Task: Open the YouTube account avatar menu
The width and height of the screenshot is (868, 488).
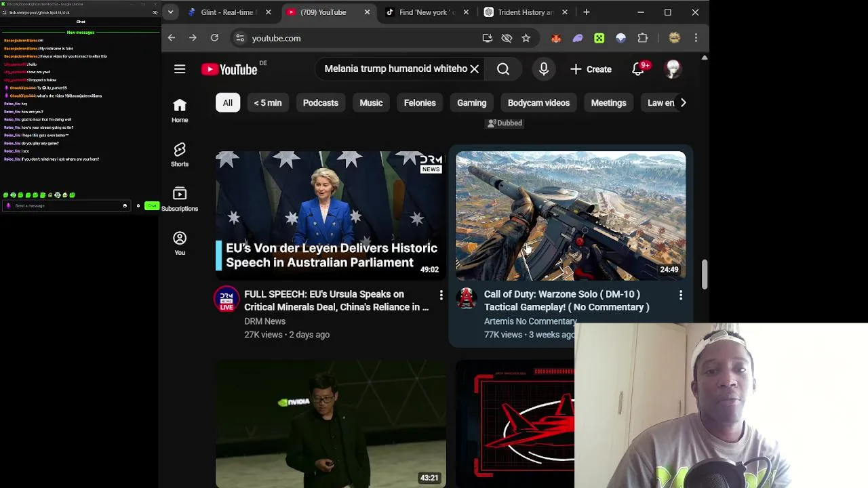Action: (673, 68)
